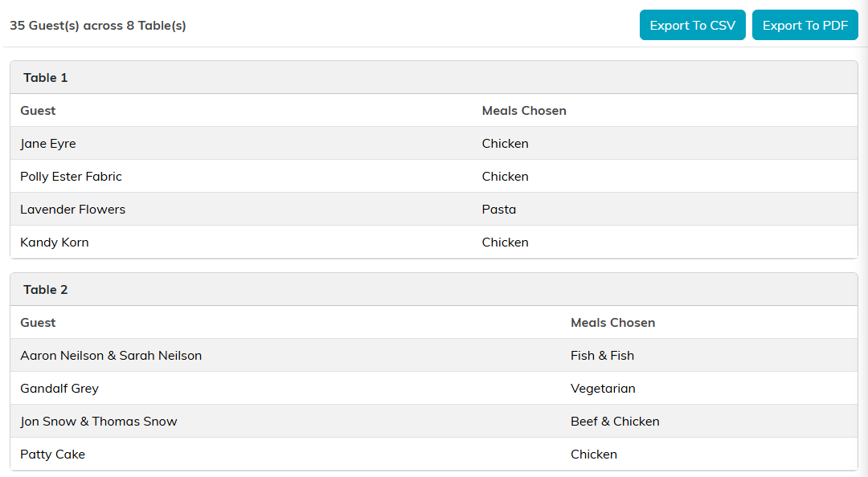
Task: Click Meals Chosen header in Table 1
Action: pos(524,111)
